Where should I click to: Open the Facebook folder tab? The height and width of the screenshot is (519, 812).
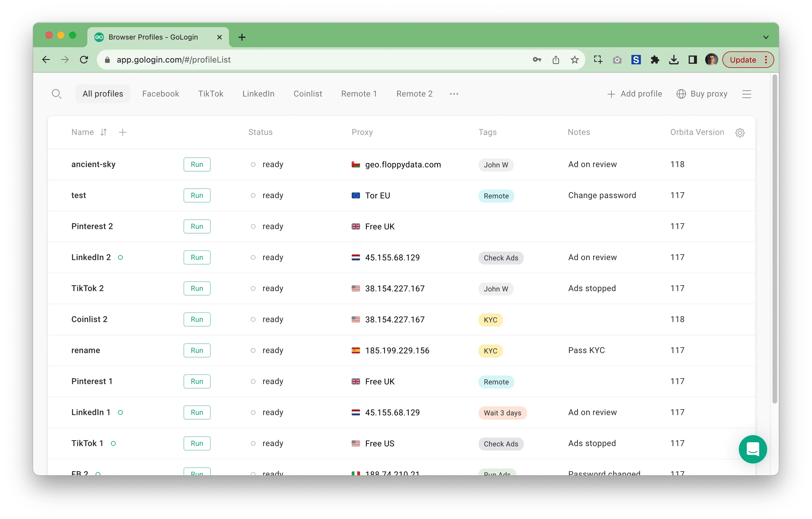161,94
